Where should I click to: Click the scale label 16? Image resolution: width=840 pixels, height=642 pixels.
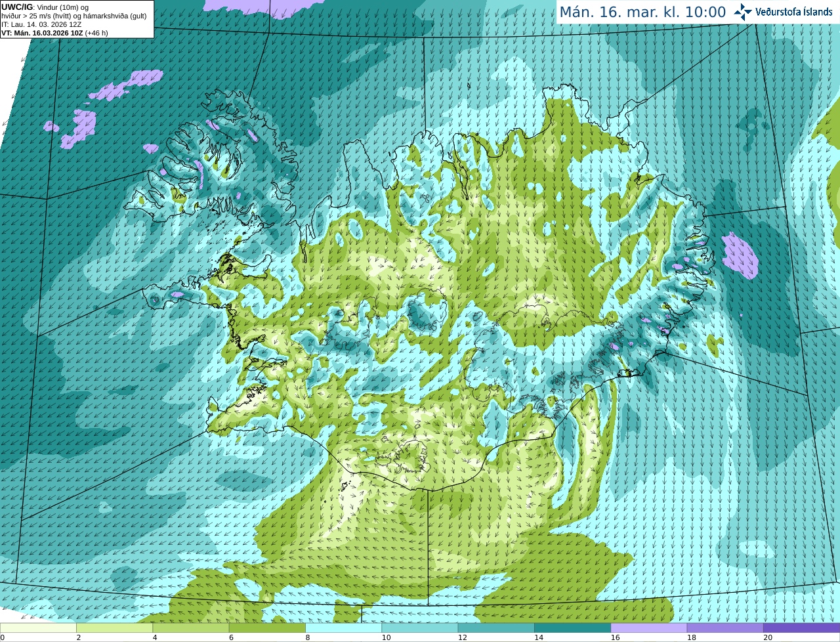616,637
